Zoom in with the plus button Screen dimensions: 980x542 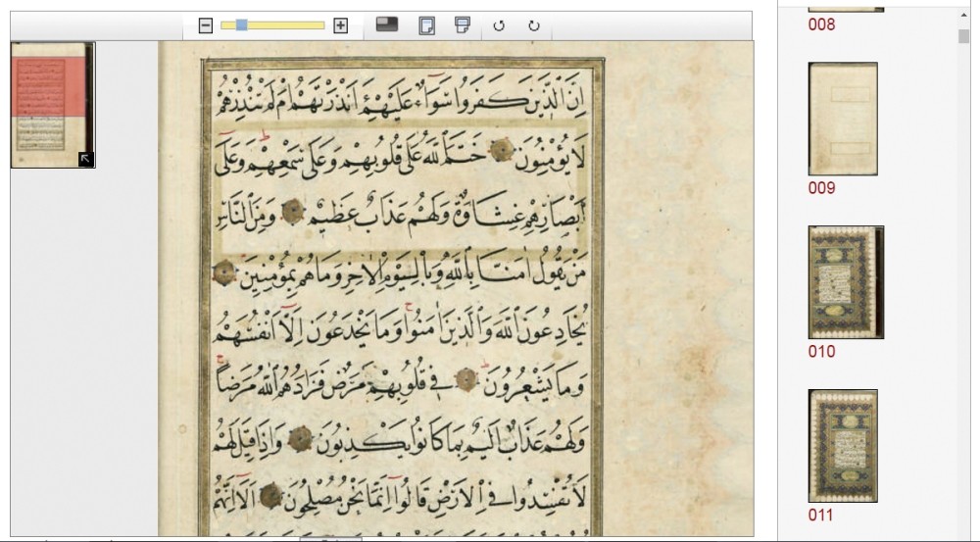pos(341,25)
